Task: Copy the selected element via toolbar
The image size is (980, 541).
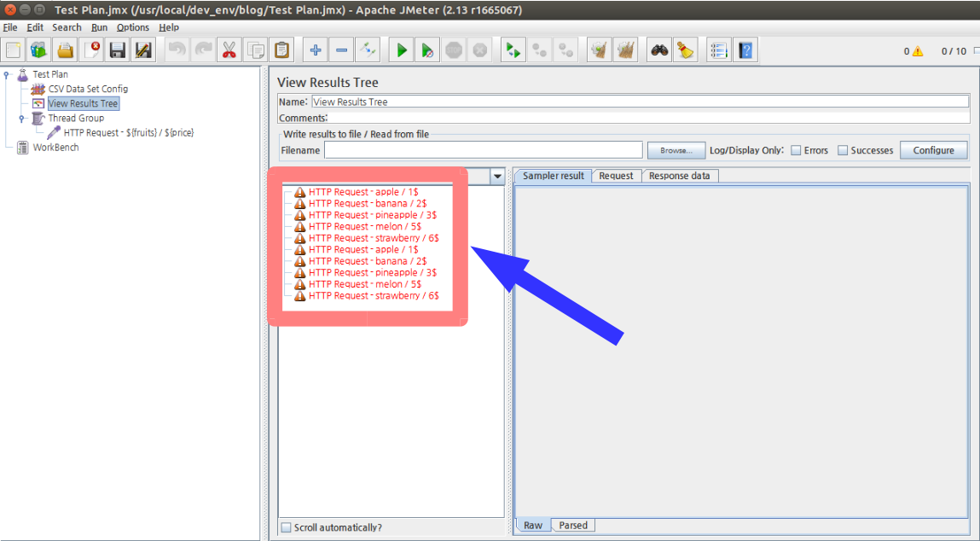Action: (x=256, y=50)
